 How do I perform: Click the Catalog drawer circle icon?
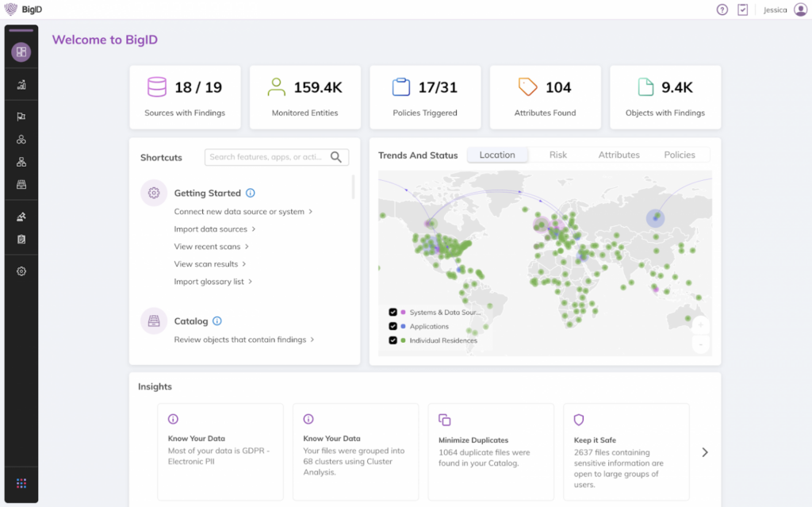[x=154, y=321]
